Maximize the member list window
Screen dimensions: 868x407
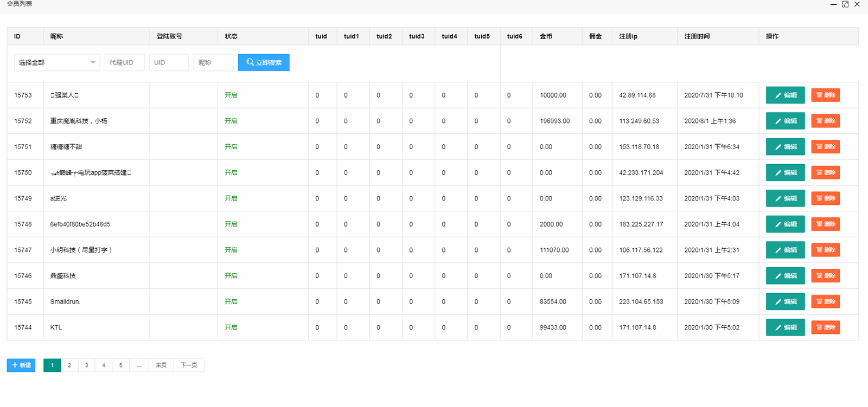pos(845,4)
